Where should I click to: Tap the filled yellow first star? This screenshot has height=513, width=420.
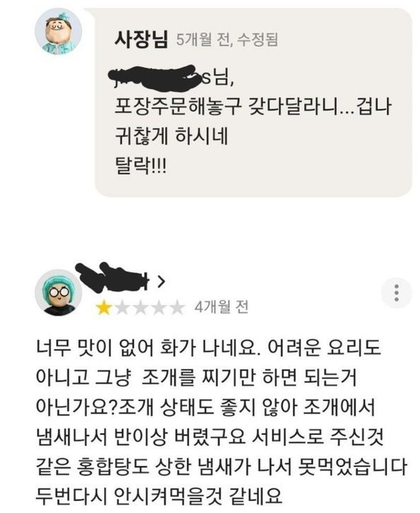[x=104, y=308]
